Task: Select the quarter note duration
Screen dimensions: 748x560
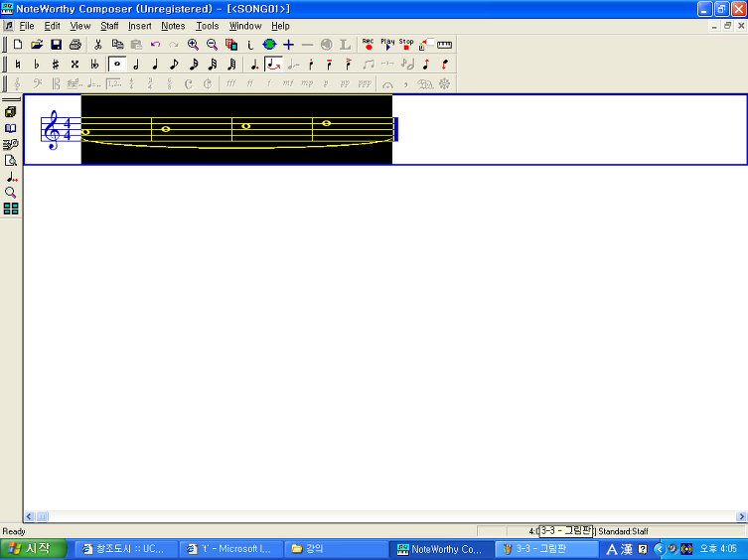Action: [156, 64]
